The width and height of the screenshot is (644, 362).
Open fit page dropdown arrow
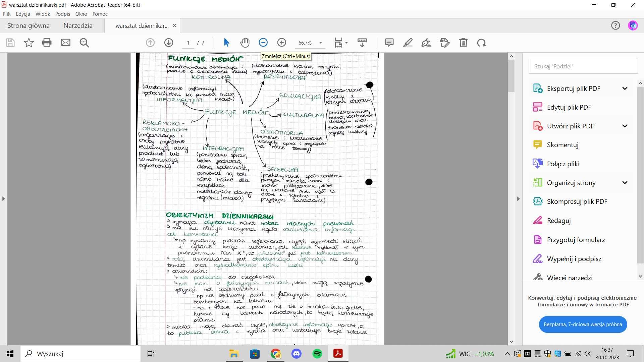[x=346, y=43]
